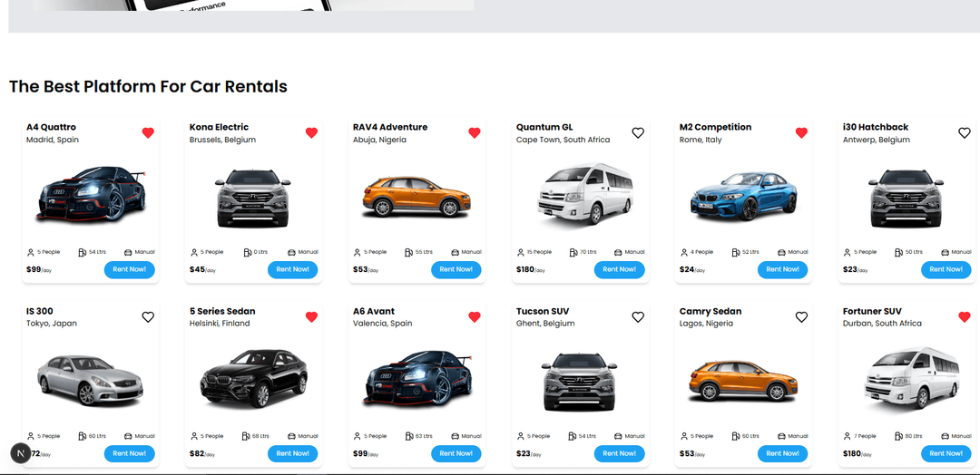980x475 pixels.
Task: Click the A4 Quattro people capacity icon
Action: (x=31, y=252)
